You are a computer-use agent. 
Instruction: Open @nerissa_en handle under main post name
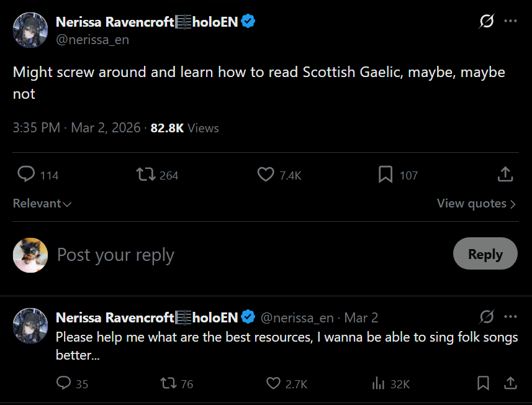(x=92, y=40)
